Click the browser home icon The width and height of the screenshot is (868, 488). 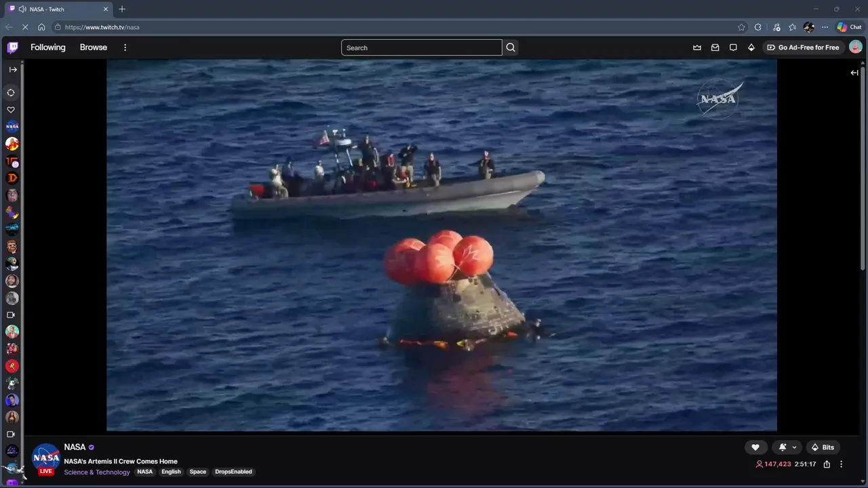point(41,27)
